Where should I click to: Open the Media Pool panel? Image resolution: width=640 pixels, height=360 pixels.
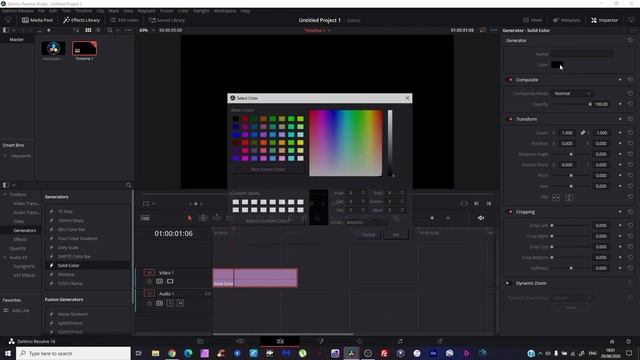[x=37, y=20]
